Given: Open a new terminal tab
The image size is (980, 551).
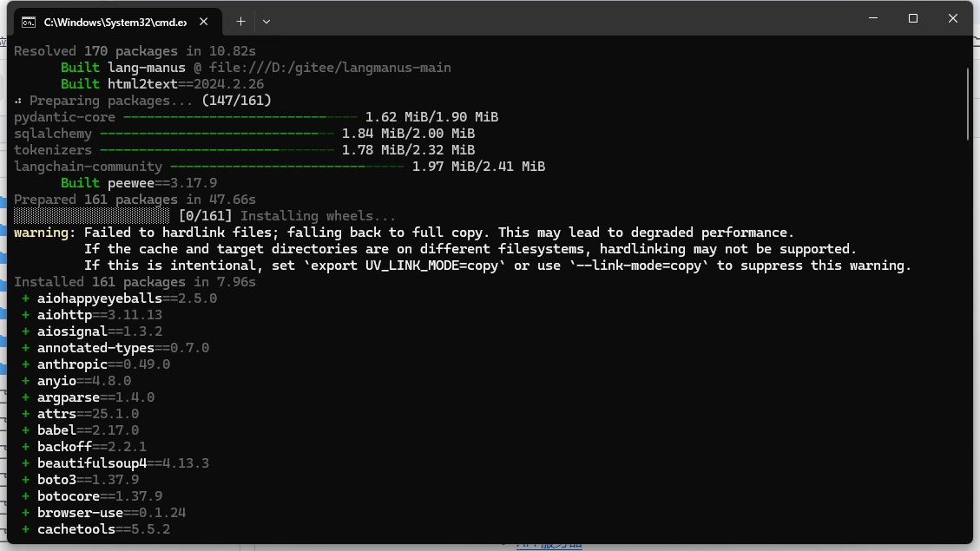Looking at the screenshot, I should (x=240, y=21).
